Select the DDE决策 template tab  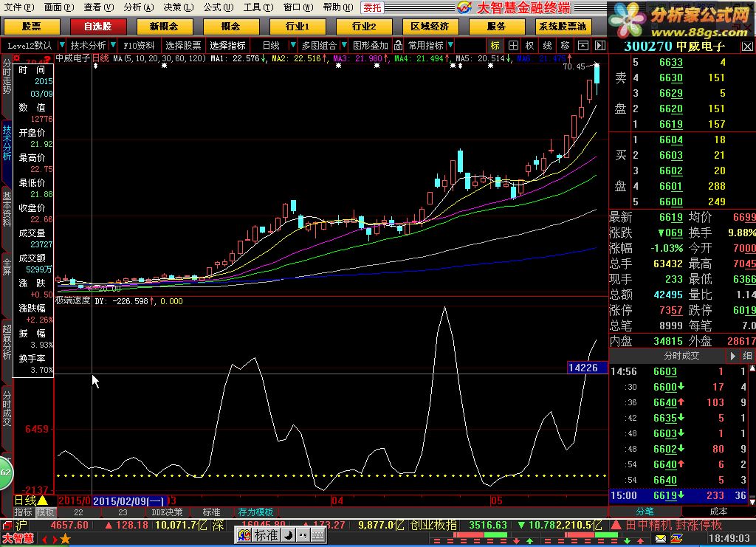pyautogui.click(x=167, y=512)
